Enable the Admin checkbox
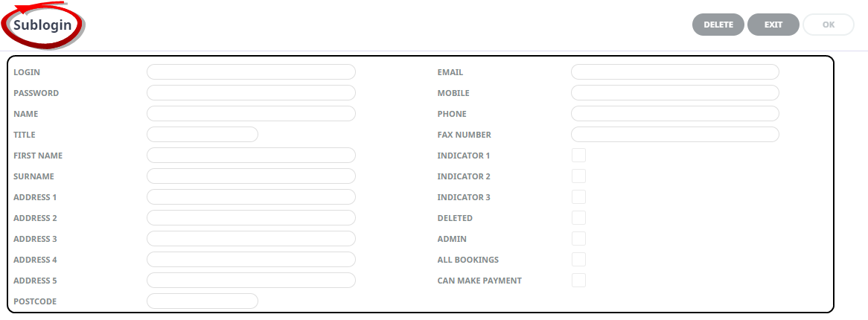This screenshot has width=868, height=320. (578, 239)
